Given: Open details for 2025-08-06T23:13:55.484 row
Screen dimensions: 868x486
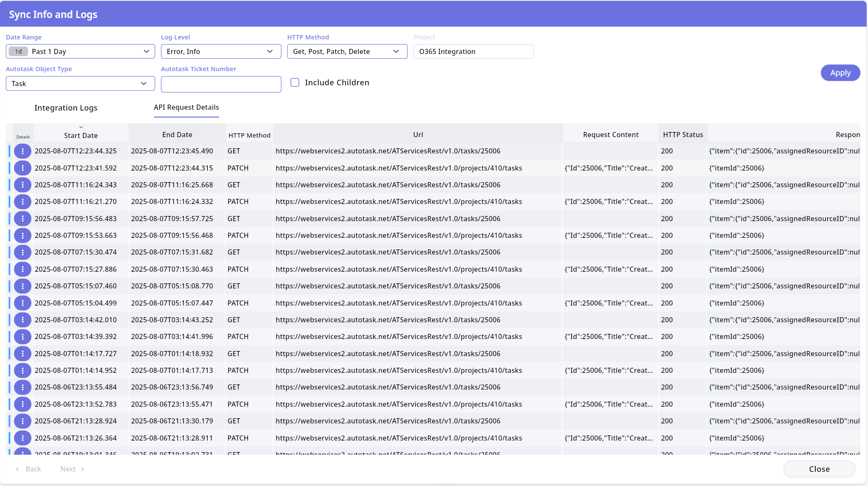Looking at the screenshot, I should (x=23, y=387).
